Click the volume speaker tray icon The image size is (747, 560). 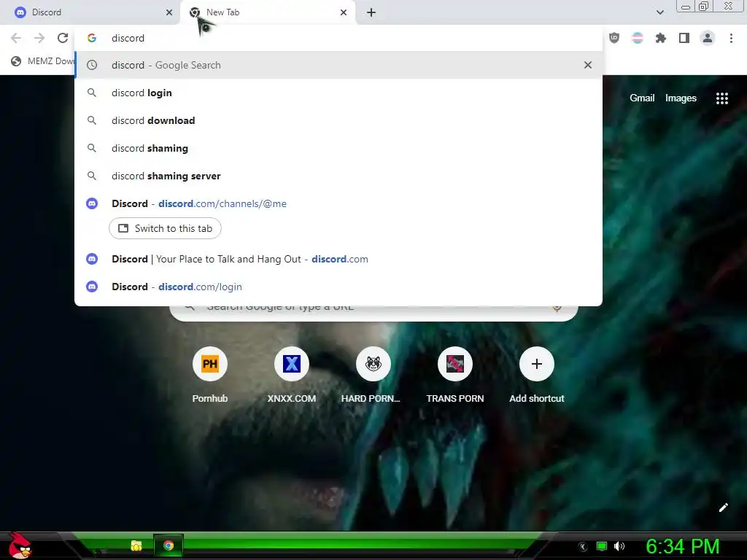coord(619,546)
